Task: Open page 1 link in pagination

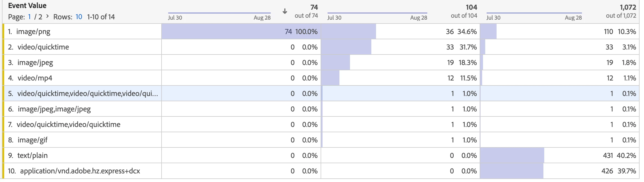Action: tap(29, 17)
